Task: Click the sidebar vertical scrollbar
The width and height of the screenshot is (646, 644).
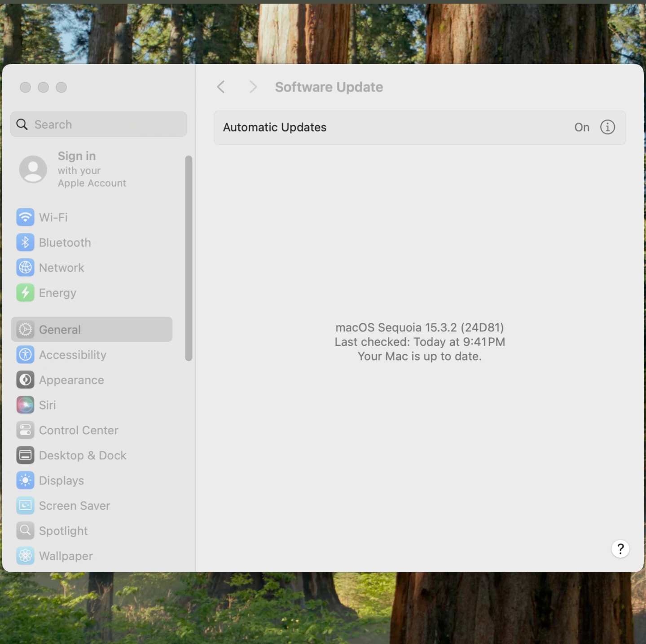Action: point(189,258)
